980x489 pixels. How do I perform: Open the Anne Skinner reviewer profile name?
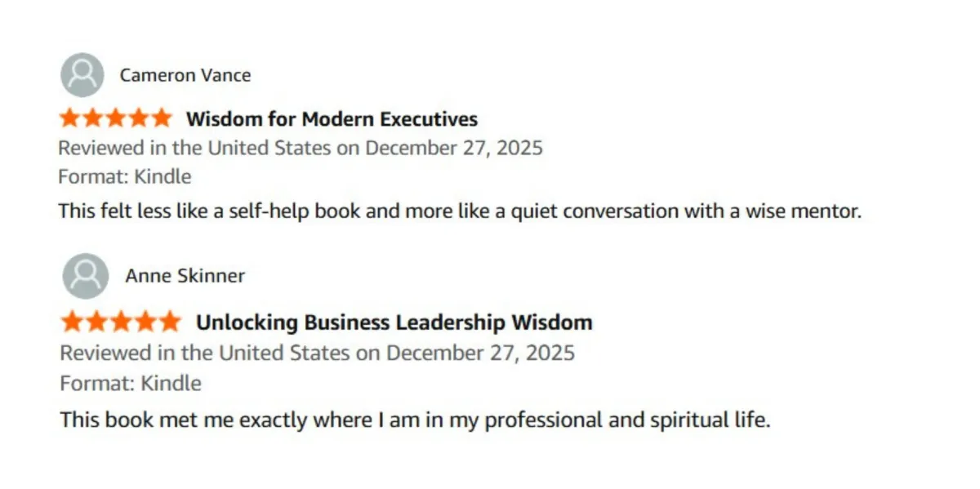[x=185, y=276]
